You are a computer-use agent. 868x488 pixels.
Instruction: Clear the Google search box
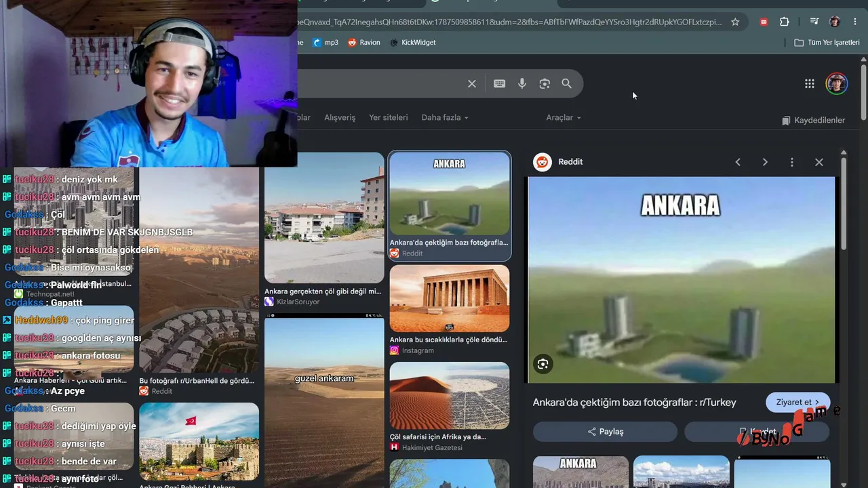coord(472,83)
